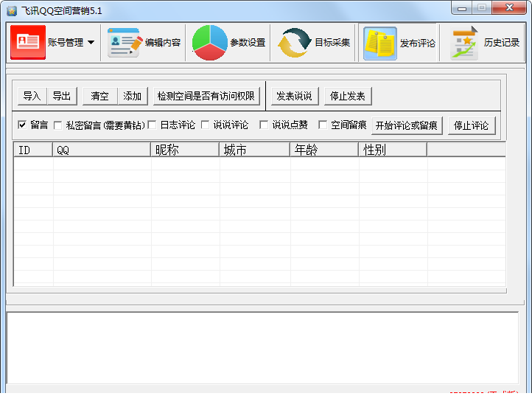Viewport: 532px width, 410px height.
Task: Click the 目标采集 circular arrows icon
Action: [x=294, y=43]
